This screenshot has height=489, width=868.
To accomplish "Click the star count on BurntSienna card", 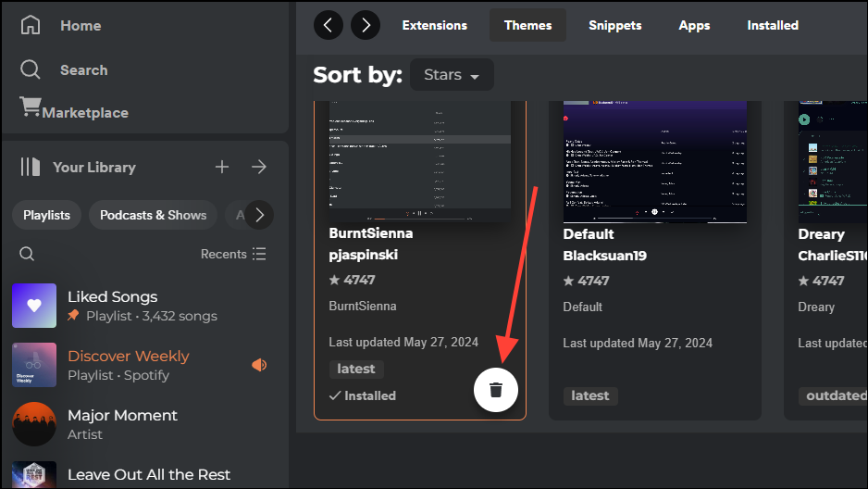I will tap(352, 281).
